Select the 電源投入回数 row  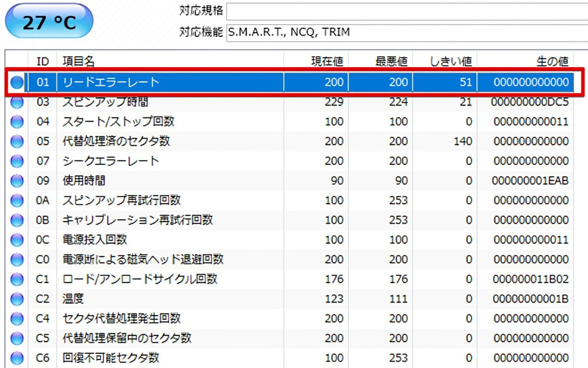tap(289, 240)
